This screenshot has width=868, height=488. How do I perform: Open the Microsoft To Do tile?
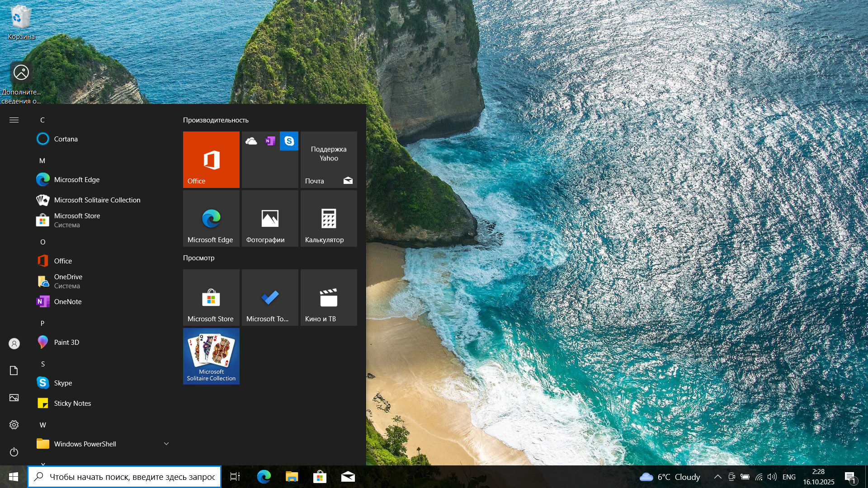coord(270,297)
